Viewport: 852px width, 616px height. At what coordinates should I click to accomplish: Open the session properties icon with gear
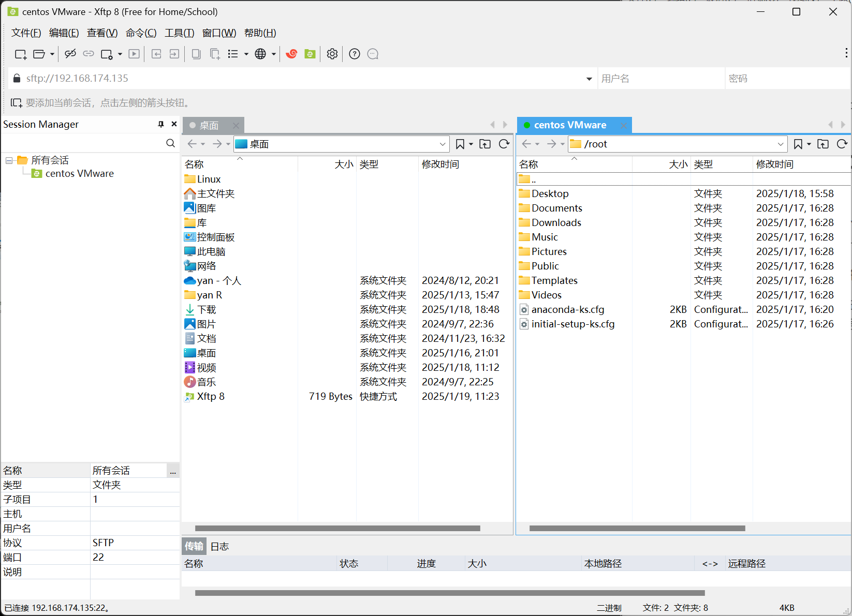[107, 54]
